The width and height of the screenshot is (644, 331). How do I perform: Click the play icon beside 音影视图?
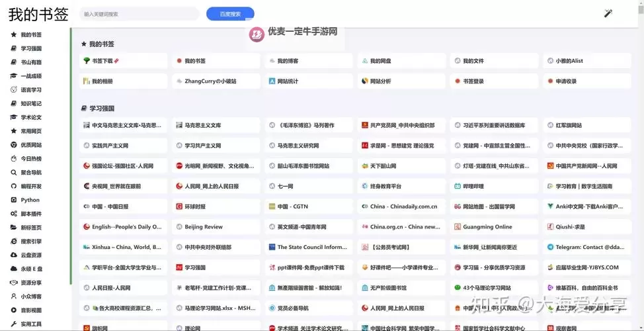click(x=13, y=310)
